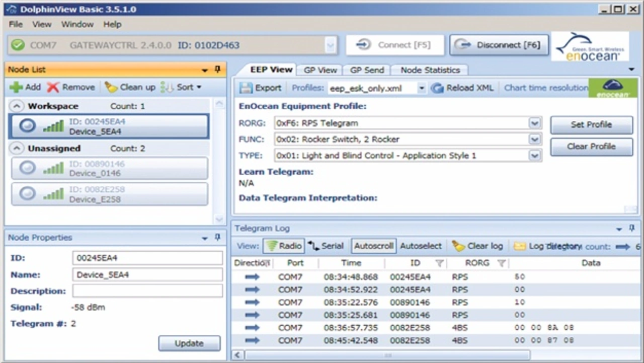Open the COM port selection dropdown
644x363 pixels.
click(330, 45)
